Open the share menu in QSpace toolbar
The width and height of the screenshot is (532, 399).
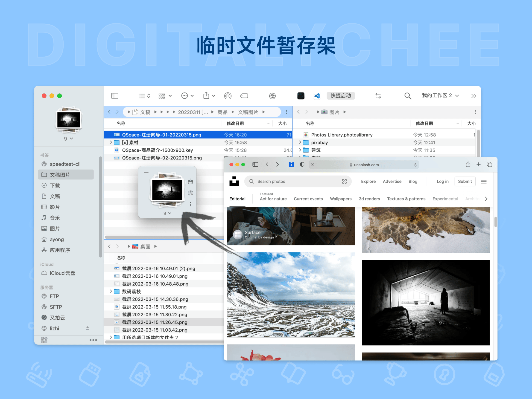click(209, 96)
